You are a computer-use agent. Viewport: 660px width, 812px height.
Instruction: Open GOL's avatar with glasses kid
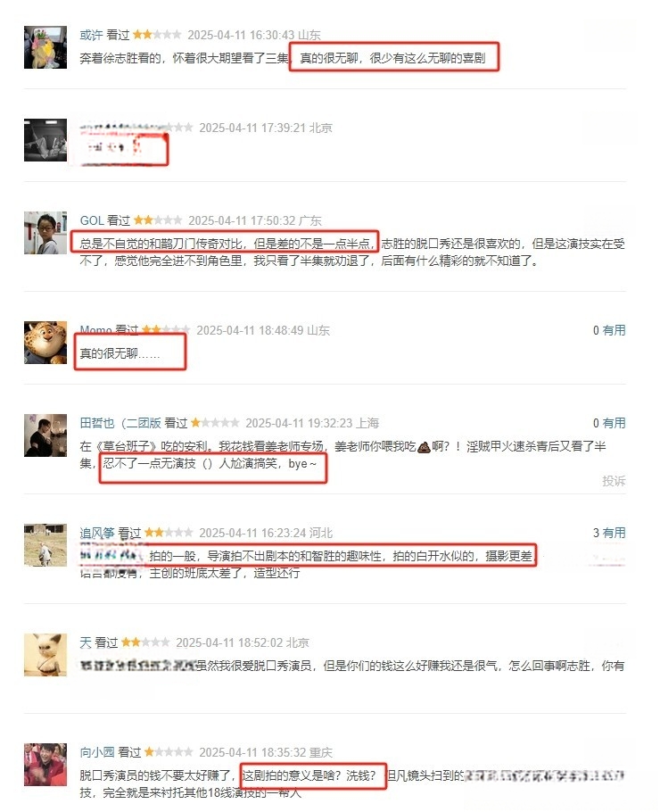[x=45, y=233]
